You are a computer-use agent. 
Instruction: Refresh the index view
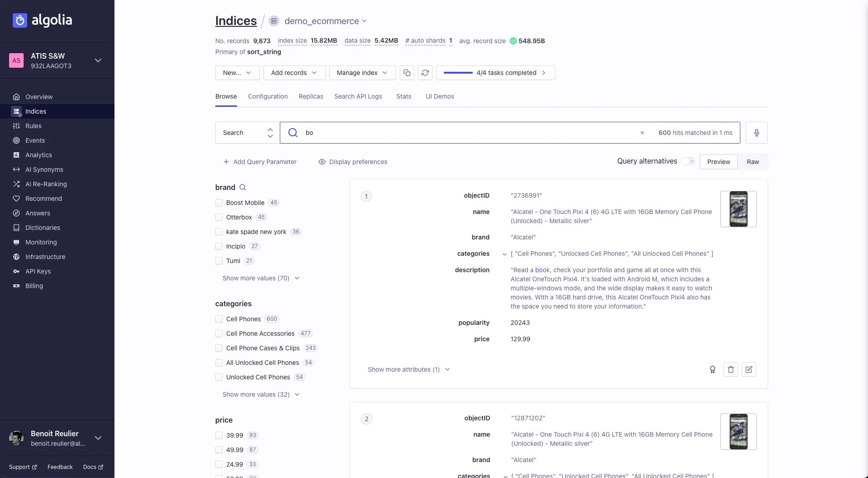pos(424,73)
